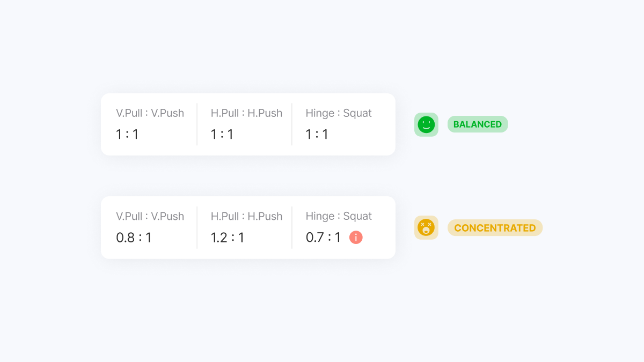Image resolution: width=644 pixels, height=362 pixels.
Task: Click Hinge : Squat label in the balanced card
Action: (x=339, y=113)
